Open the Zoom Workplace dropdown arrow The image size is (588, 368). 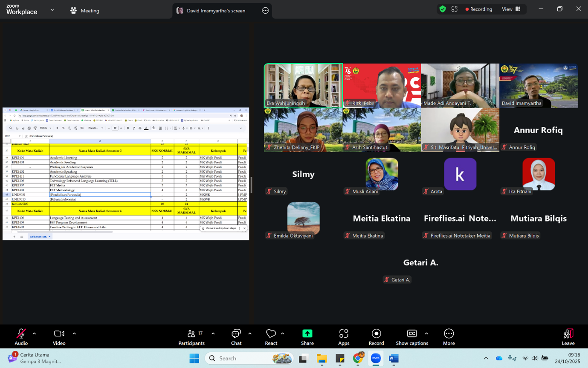pos(52,10)
